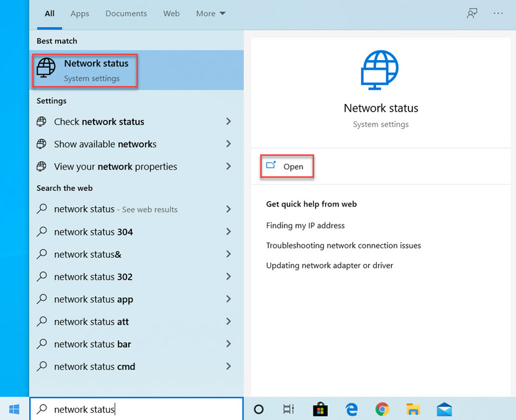Viewport: 516px width, 420px height.
Task: Expand 'network status 304' web result arrow
Action: click(228, 232)
